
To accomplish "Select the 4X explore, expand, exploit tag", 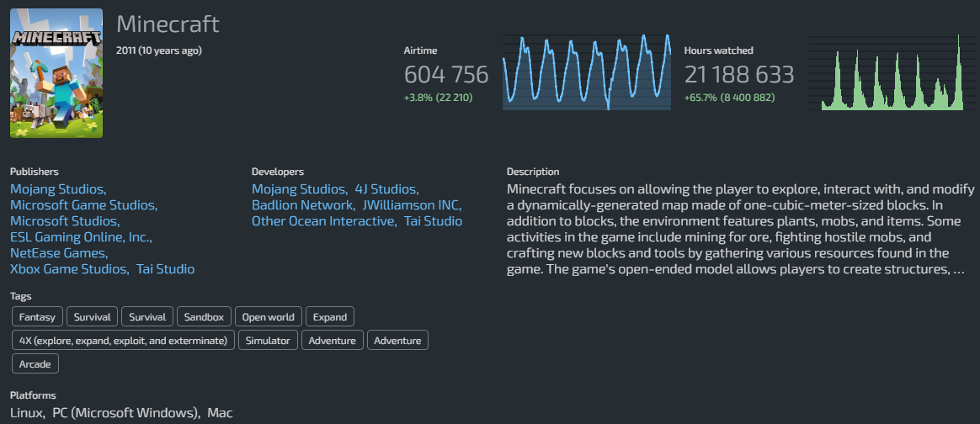I will pyautogui.click(x=123, y=341).
